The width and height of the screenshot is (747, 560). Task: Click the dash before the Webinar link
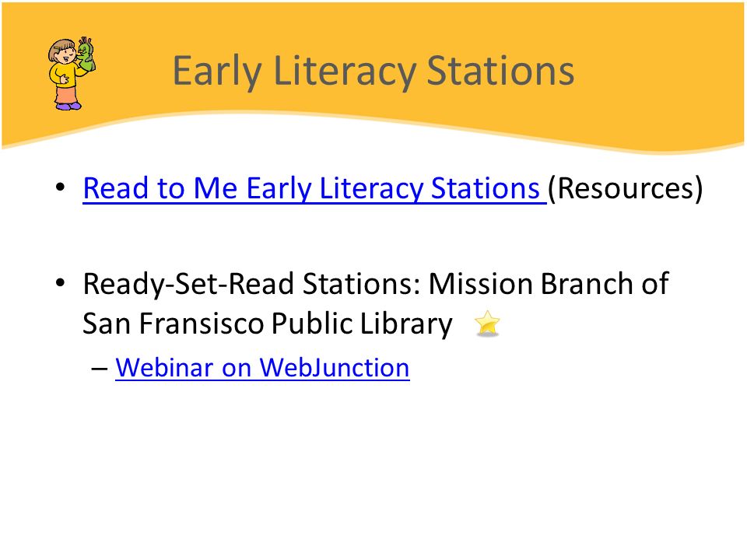pos(100,369)
